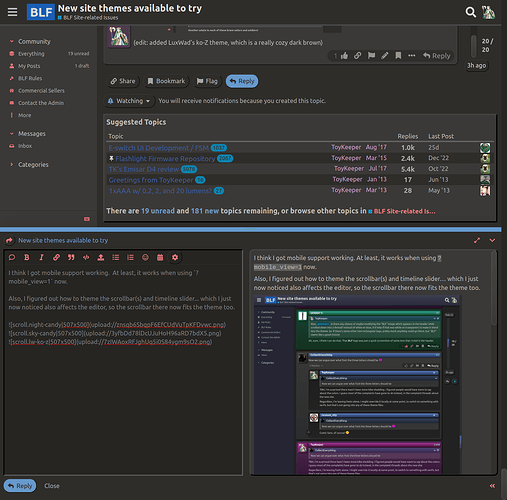Viewport: 507px width, 500px height.
Task: Show more post actions ellipsis
Action: click(x=412, y=55)
